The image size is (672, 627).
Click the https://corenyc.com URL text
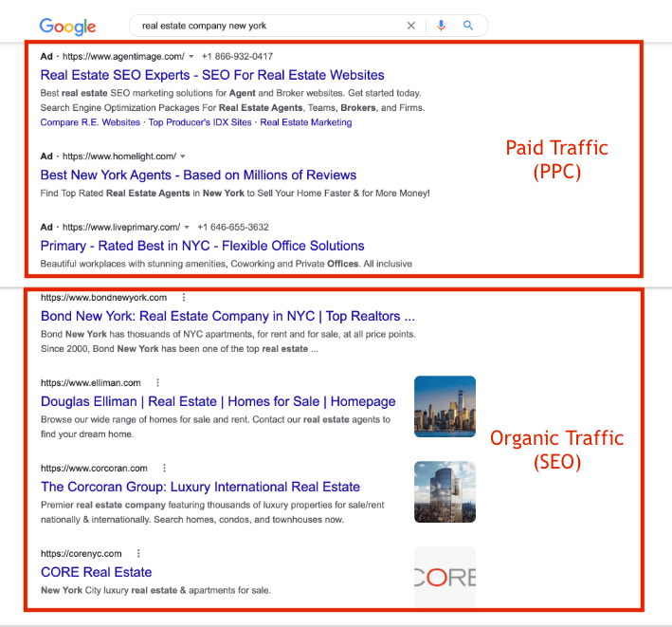[81, 553]
